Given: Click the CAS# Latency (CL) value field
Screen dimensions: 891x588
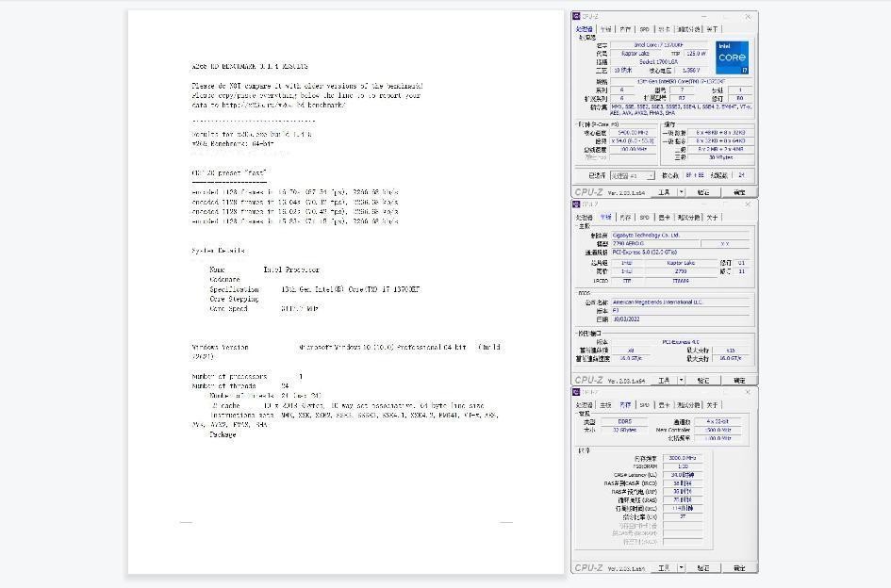Looking at the screenshot, I should (x=683, y=474).
